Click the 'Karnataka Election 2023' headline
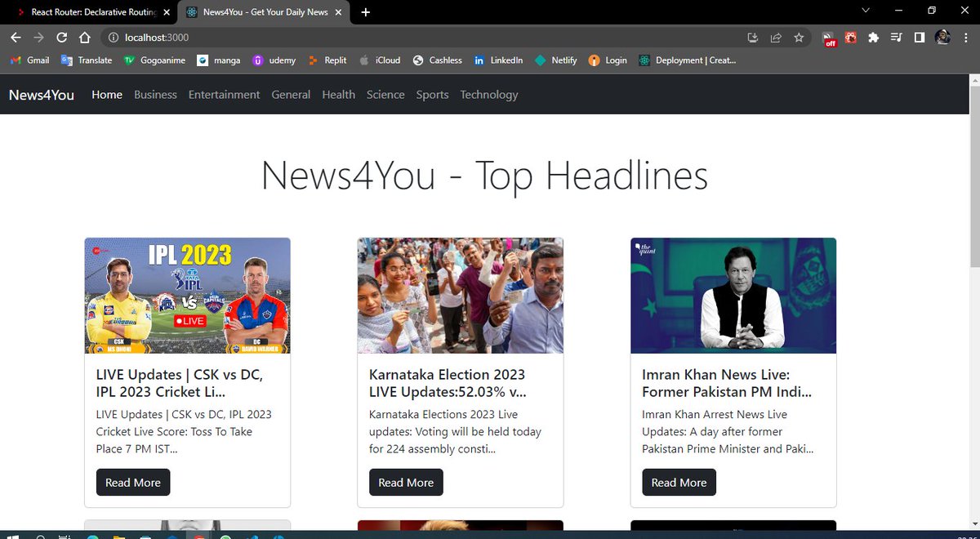 [448, 383]
